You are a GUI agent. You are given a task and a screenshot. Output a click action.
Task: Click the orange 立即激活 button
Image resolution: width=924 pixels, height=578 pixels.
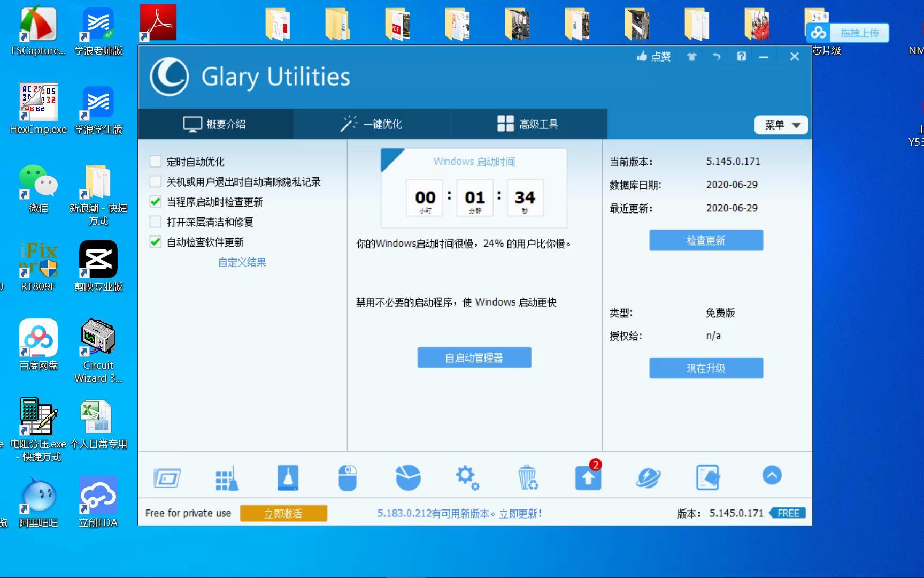pos(283,513)
